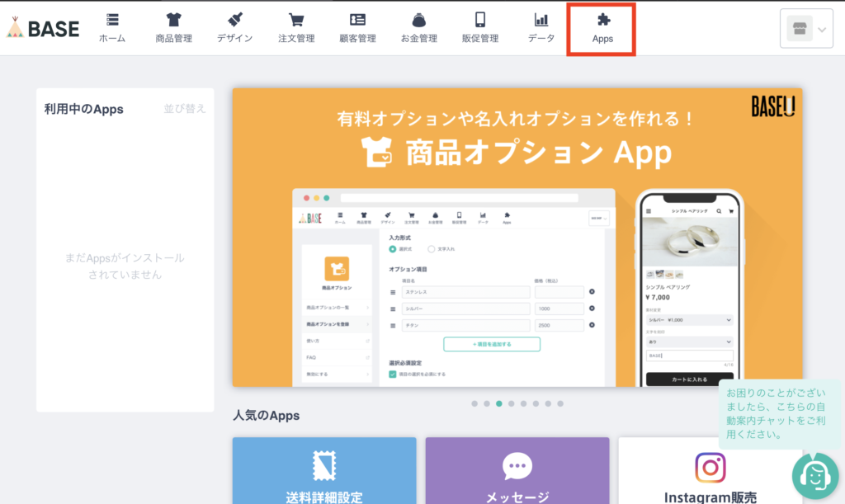Screen dimensions: 845x504
Task: Go to 商品管理 with the T-shirt icon
Action: 173,28
